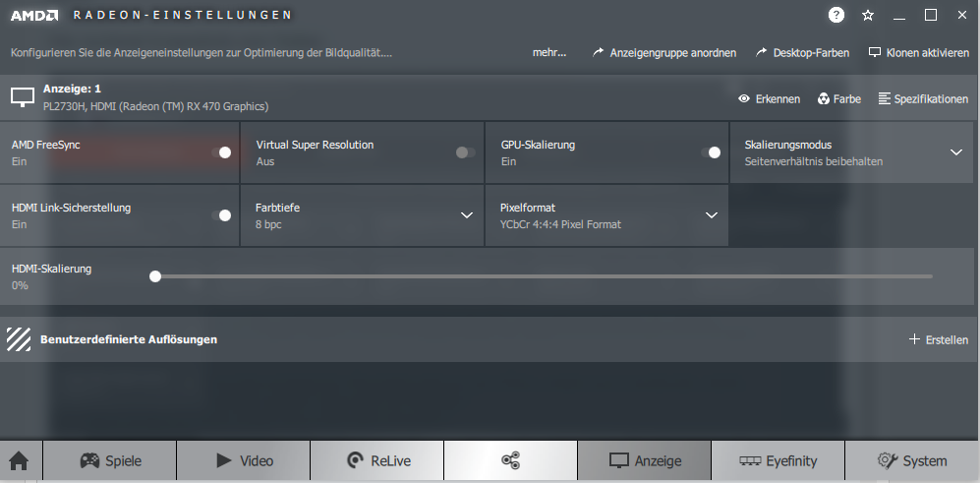The image size is (980, 483).
Task: Toggle AMD FreeSync switch
Action: 221,152
